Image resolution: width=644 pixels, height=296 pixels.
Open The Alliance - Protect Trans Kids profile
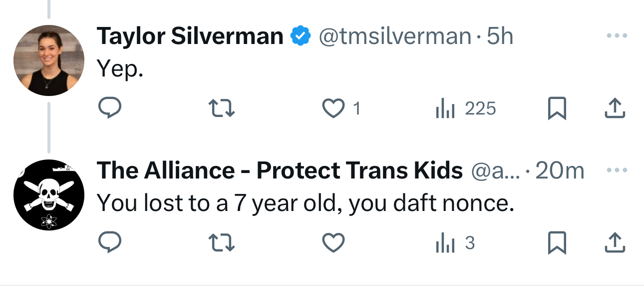point(280,171)
